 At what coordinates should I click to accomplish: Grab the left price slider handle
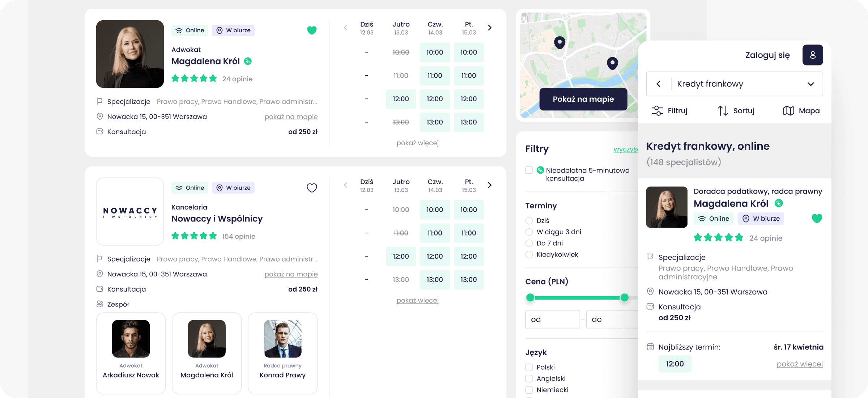[x=530, y=298]
